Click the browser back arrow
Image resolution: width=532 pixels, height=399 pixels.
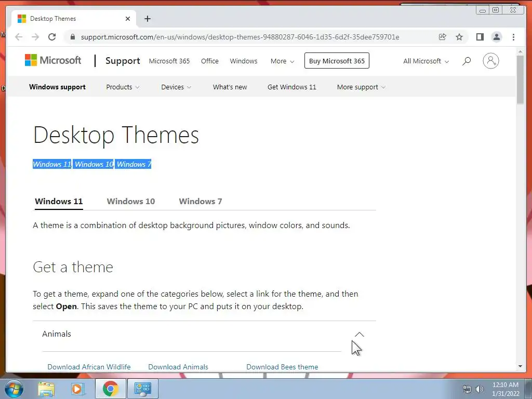tap(19, 37)
